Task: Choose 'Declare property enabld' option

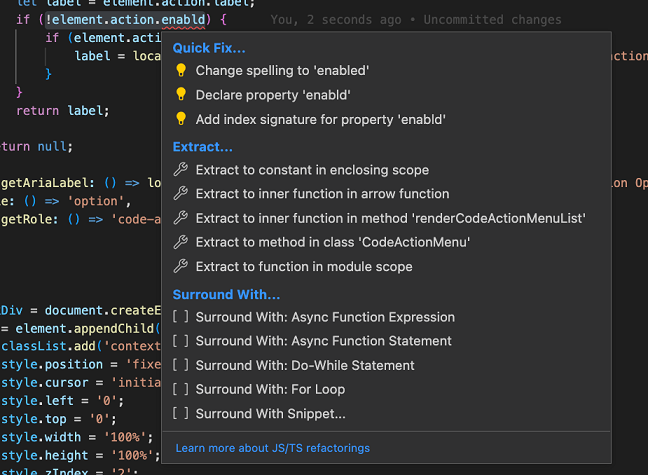Action: [x=273, y=95]
